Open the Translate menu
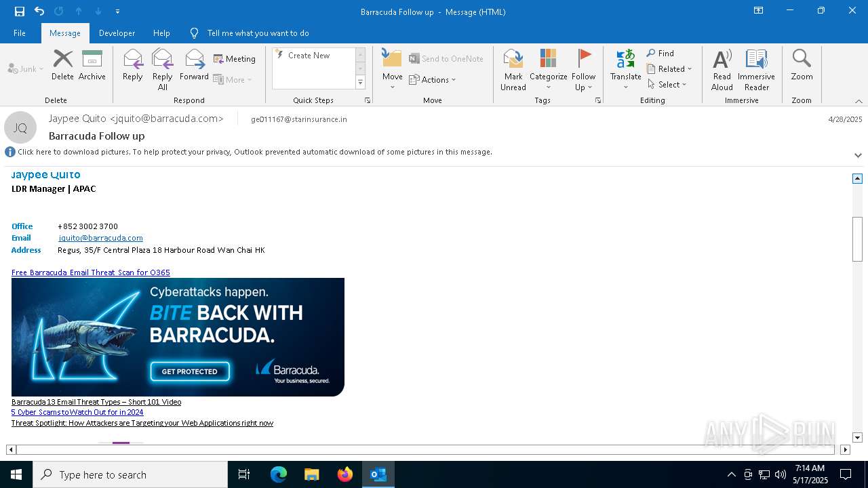868x488 pixels. 626,69
